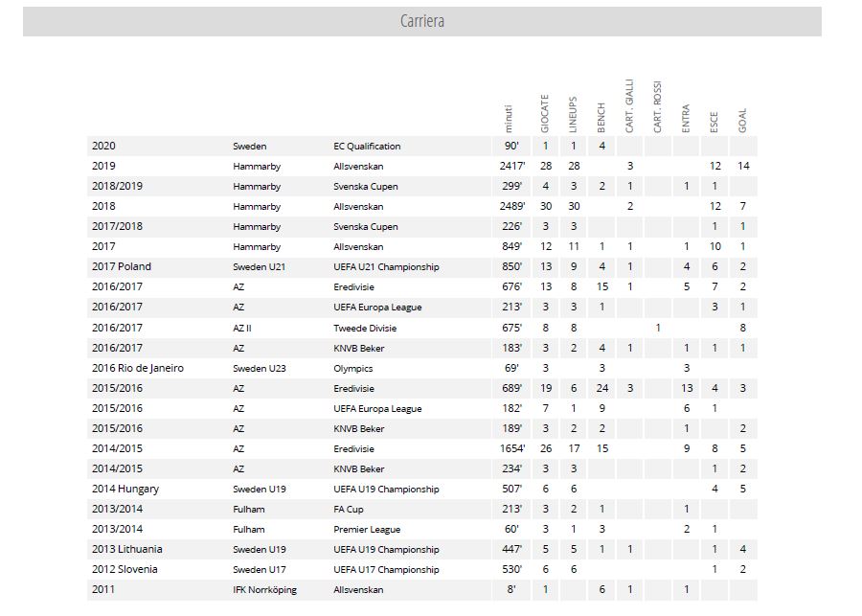The width and height of the screenshot is (862, 616).
Task: Click the 2017 Poland season cell
Action: pyautogui.click(x=122, y=266)
